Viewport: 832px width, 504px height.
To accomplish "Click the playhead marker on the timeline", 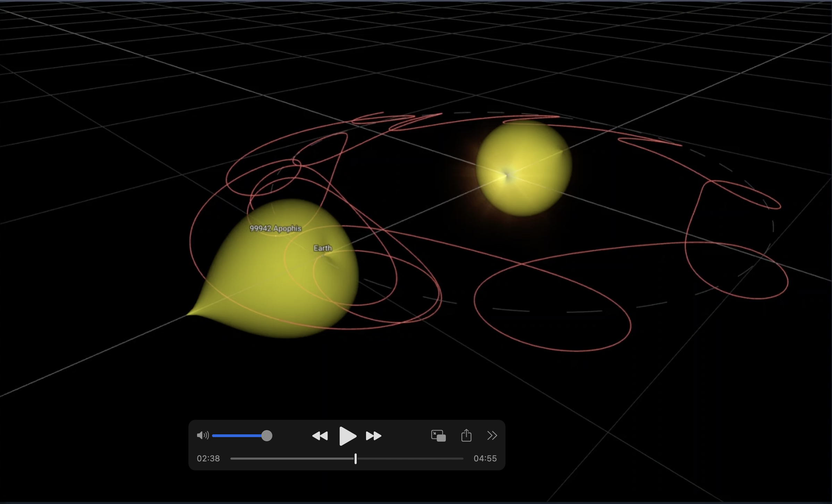I will coord(356,459).
